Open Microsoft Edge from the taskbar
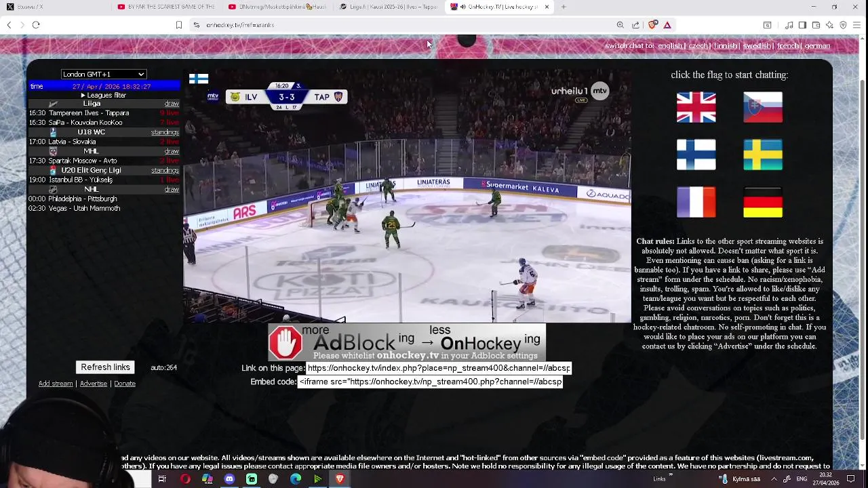The height and width of the screenshot is (488, 868). (296, 479)
